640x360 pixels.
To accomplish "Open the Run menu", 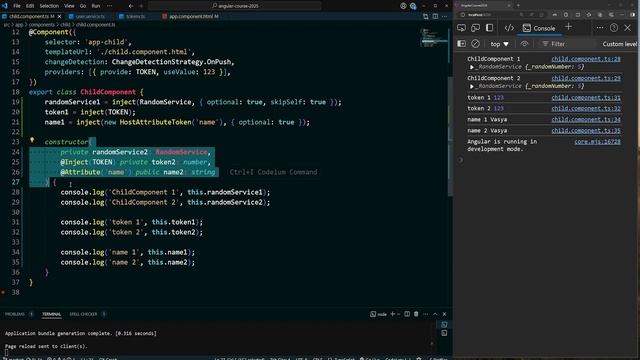I will (96, 6).
